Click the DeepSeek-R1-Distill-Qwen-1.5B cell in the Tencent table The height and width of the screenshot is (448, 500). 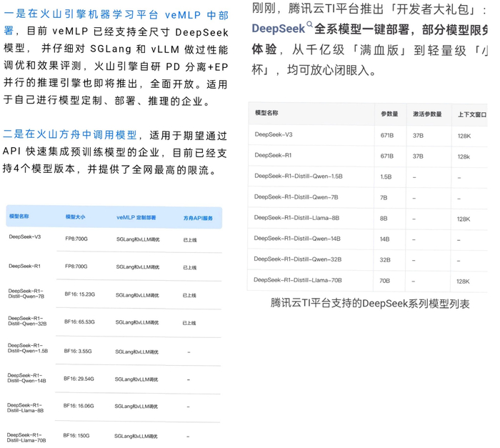tap(299, 176)
